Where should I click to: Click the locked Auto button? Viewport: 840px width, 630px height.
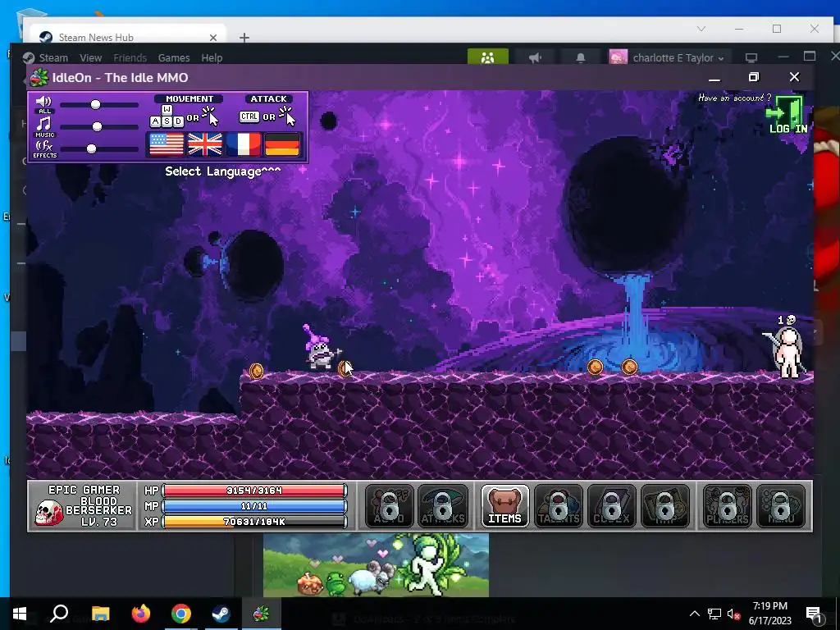390,506
